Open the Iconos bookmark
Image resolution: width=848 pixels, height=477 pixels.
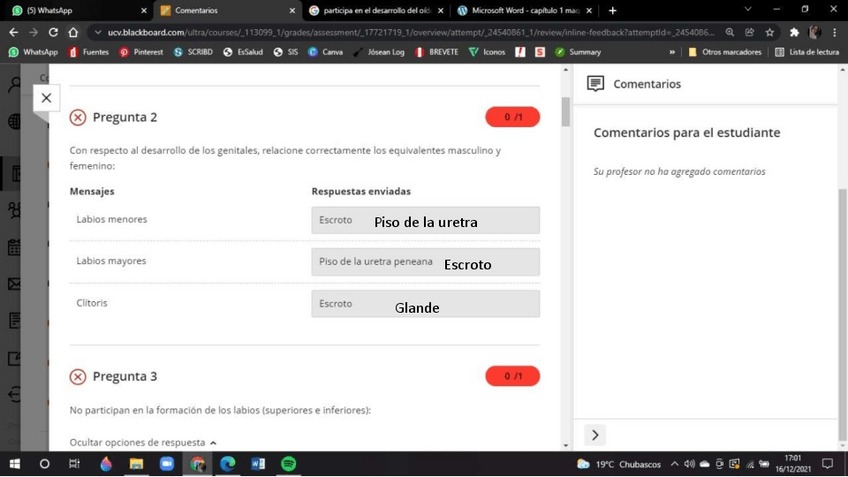coord(487,52)
